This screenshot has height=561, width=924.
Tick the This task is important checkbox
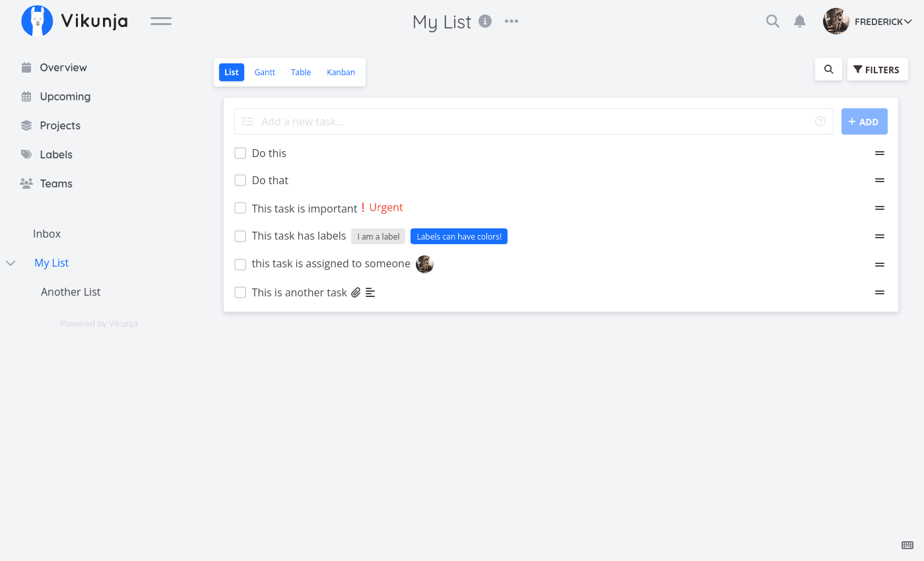click(x=240, y=208)
